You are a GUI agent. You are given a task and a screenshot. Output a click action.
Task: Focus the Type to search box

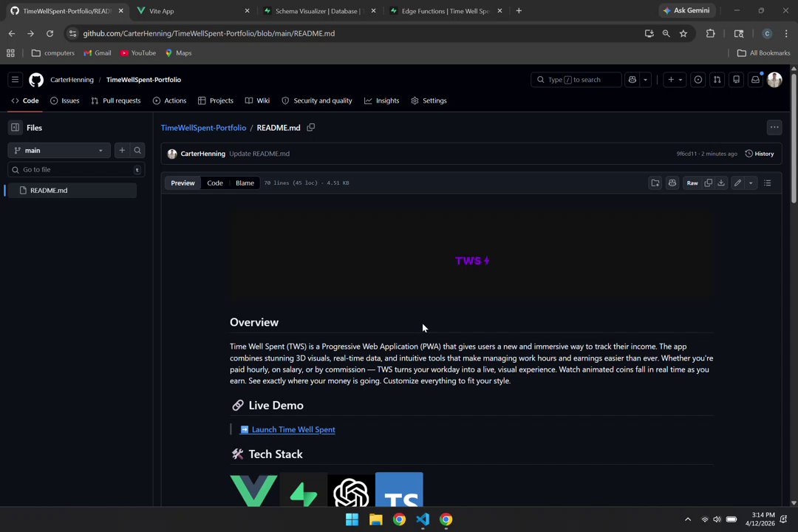[x=576, y=80]
